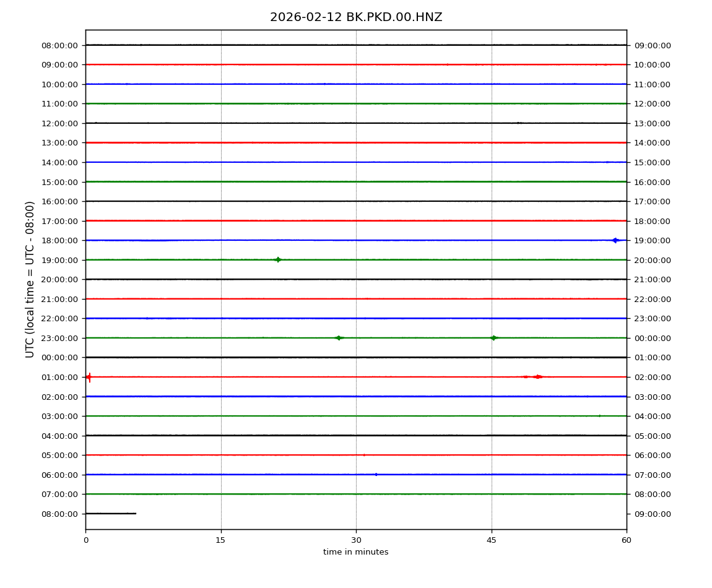Image resolution: width=712 pixels, height=588 pixels.
Task: Select the event spike on the 19:00 green trace
Action: click(278, 260)
